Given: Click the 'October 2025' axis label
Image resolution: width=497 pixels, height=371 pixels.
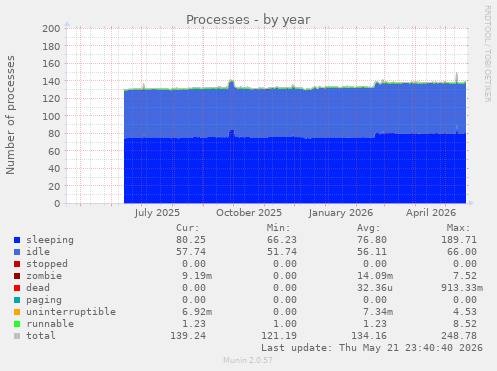Looking at the screenshot, I should [x=249, y=213].
